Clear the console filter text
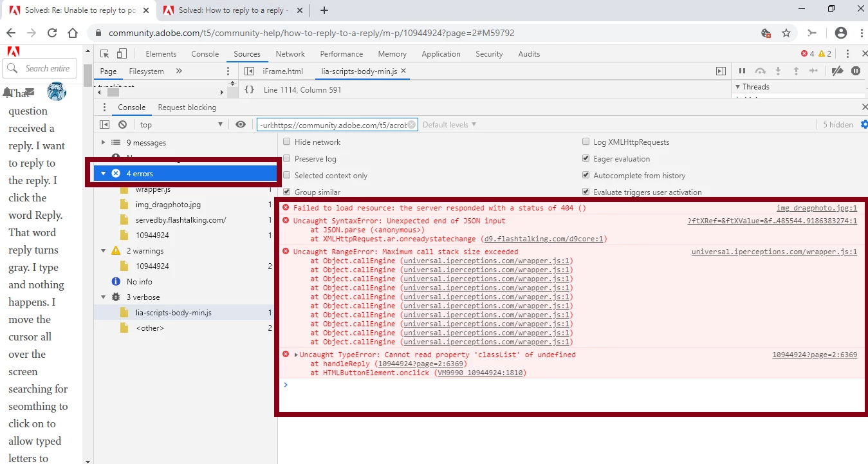Viewport: 868px width, 464px height. 412,125
